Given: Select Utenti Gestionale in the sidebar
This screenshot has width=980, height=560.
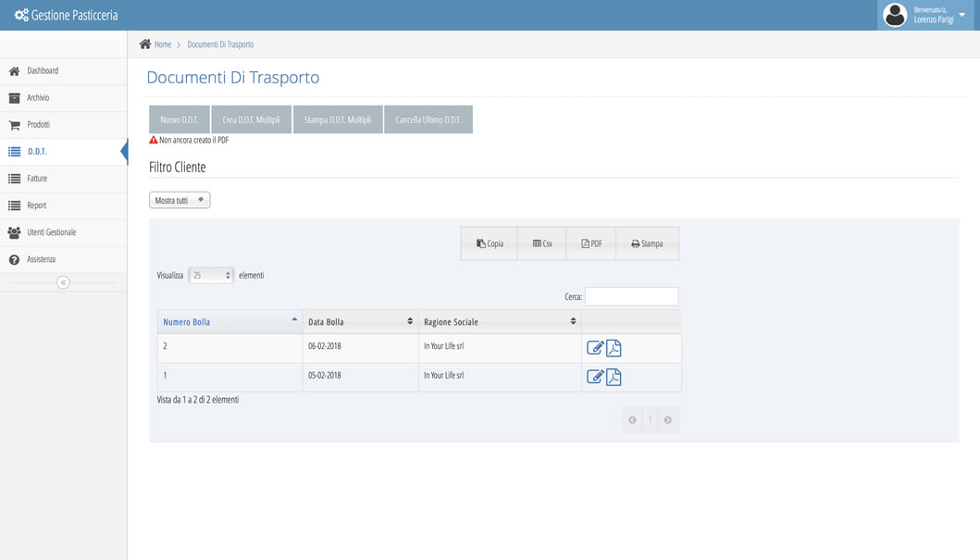Looking at the screenshot, I should click(51, 232).
